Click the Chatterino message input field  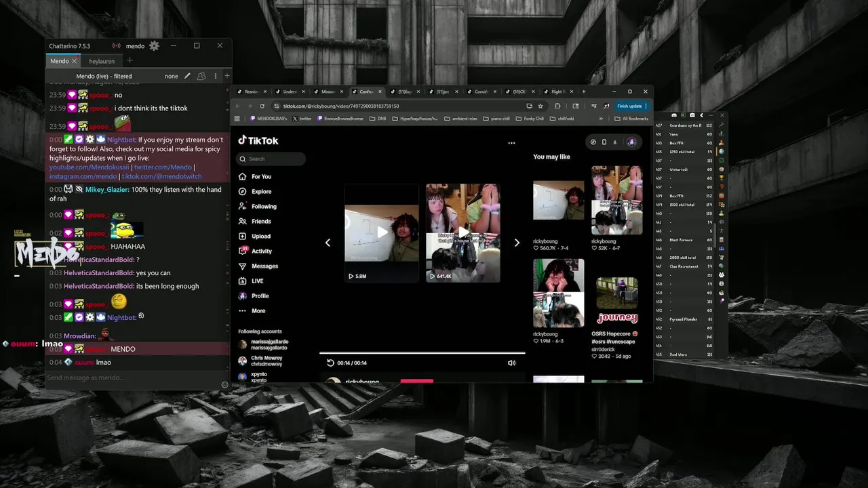point(132,378)
